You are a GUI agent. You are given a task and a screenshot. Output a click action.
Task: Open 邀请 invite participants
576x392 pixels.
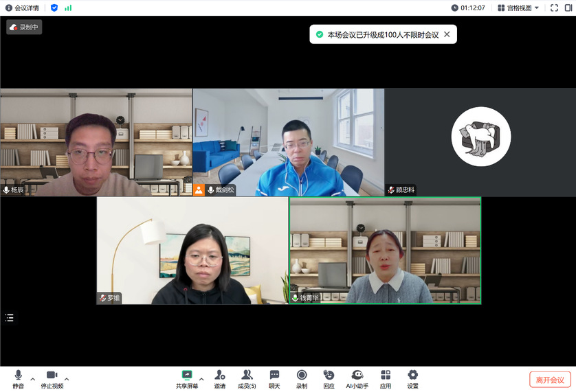(x=219, y=378)
